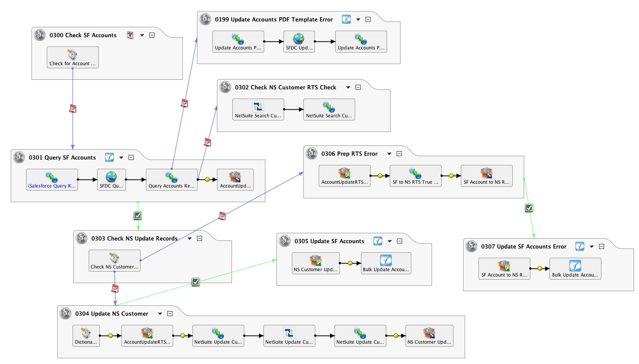The width and height of the screenshot is (639, 364).
Task: Click red failure marker between 0300 and 0301
Action: point(73,109)
